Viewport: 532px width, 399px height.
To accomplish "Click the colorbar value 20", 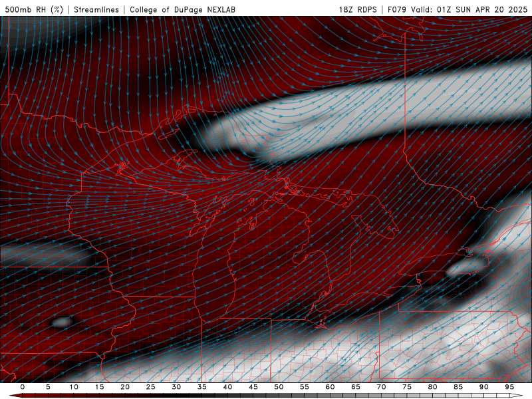I will click(x=125, y=387).
